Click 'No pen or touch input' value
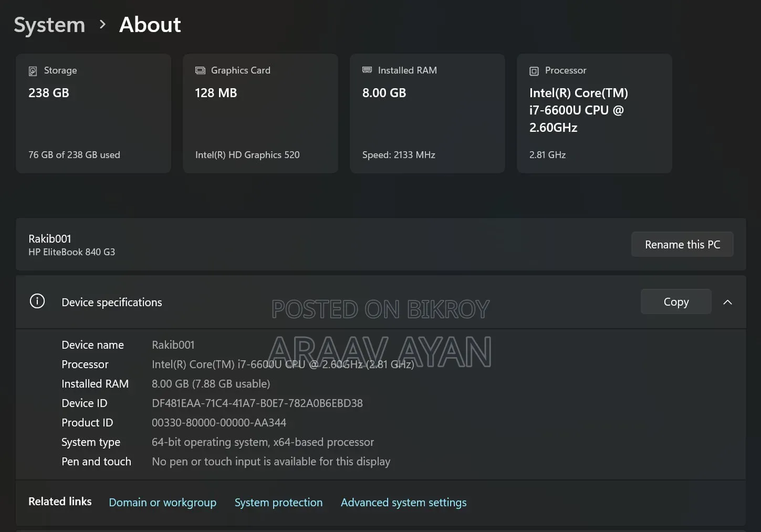Image resolution: width=761 pixels, height=532 pixels. pos(271,462)
